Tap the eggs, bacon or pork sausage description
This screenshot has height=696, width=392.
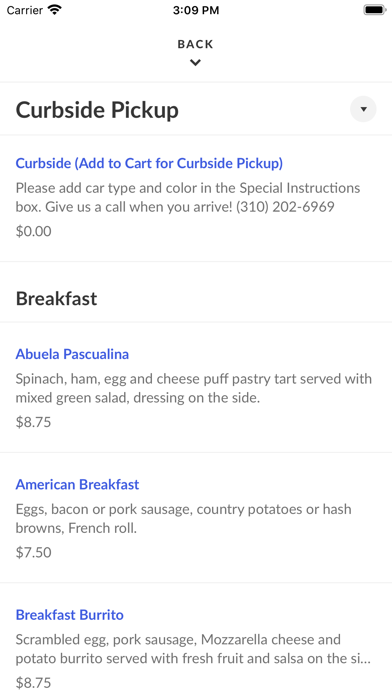pyautogui.click(x=183, y=518)
